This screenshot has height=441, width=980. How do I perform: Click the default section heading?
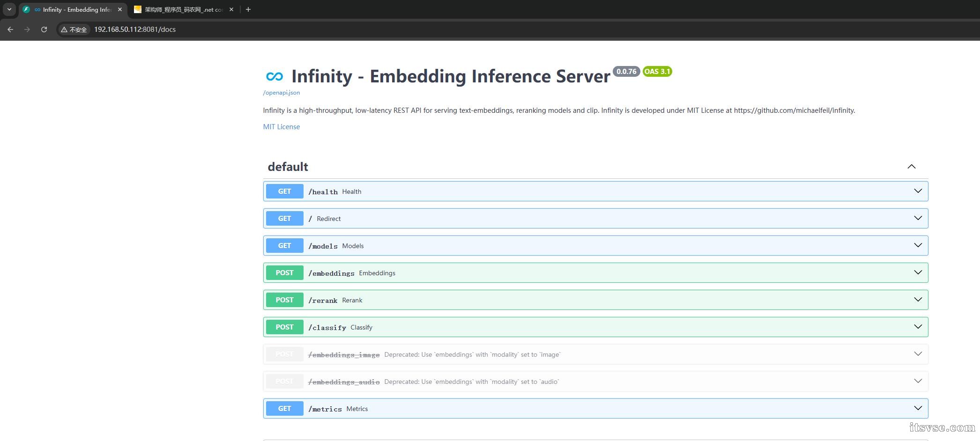[x=288, y=167]
